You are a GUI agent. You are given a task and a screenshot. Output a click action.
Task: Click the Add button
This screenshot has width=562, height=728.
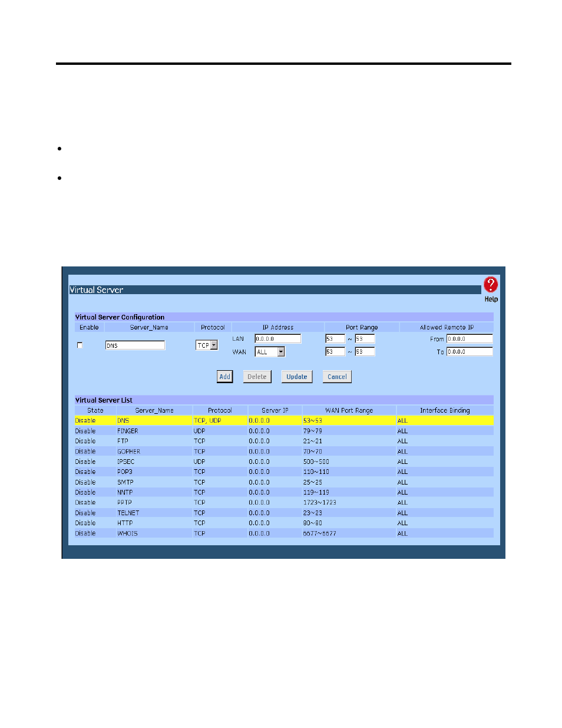(225, 377)
